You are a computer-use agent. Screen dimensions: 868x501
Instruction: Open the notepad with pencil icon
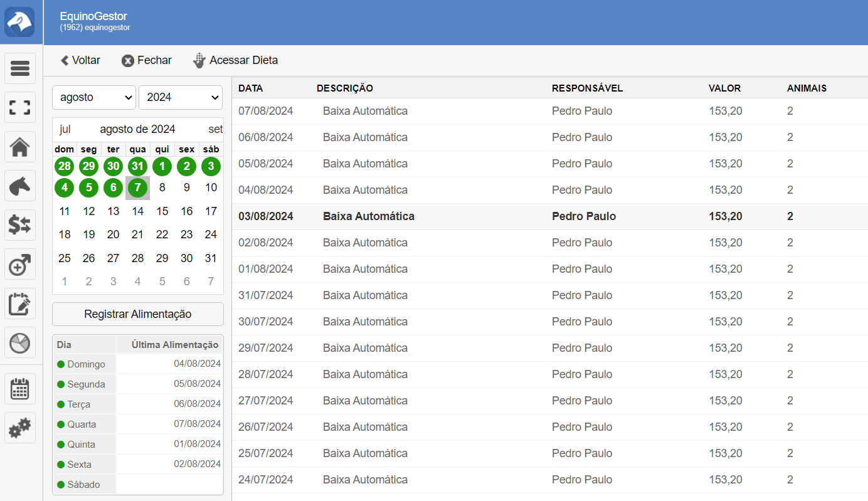(20, 303)
